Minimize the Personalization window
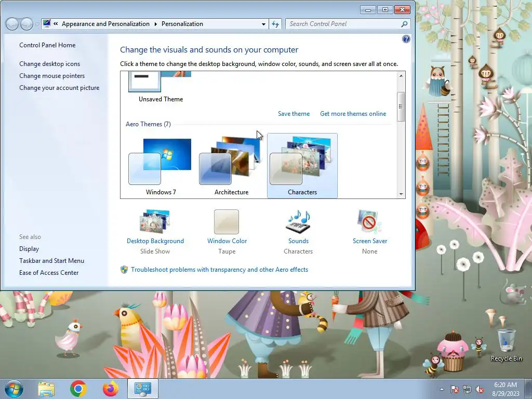 pos(368,10)
